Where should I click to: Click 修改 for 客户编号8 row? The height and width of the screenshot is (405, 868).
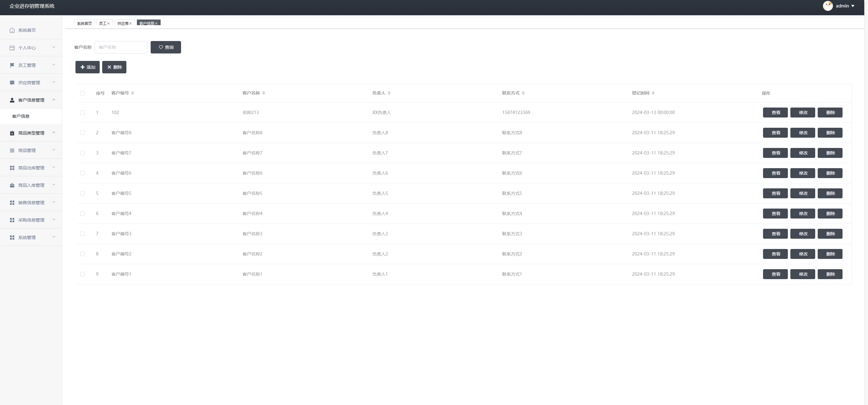[x=803, y=133]
